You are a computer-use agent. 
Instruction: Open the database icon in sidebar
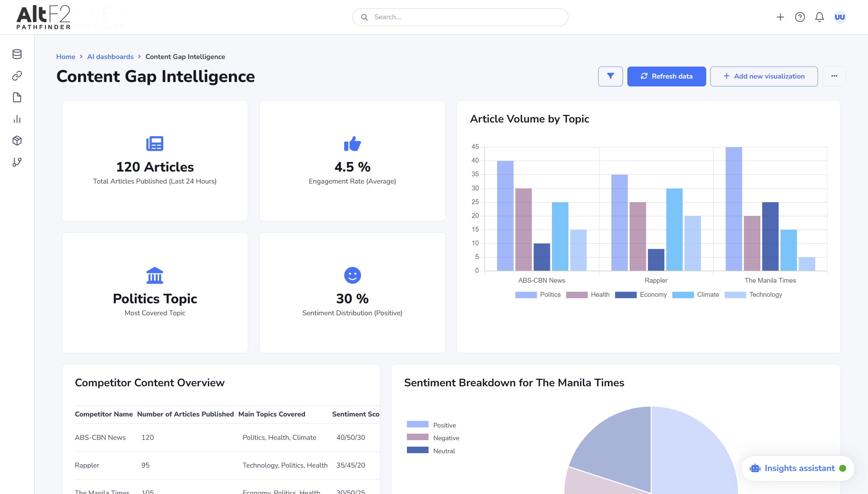(x=17, y=54)
